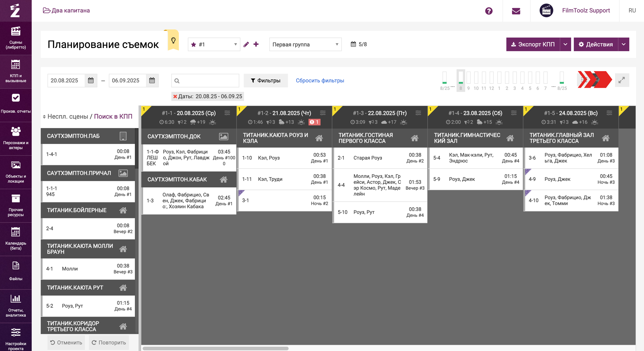Click Отменить undo button

point(66,342)
